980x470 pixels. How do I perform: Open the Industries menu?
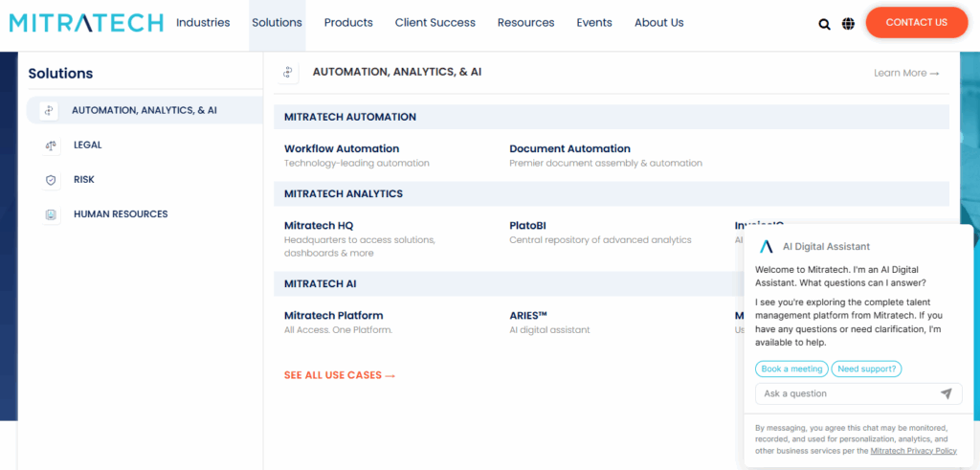point(203,23)
